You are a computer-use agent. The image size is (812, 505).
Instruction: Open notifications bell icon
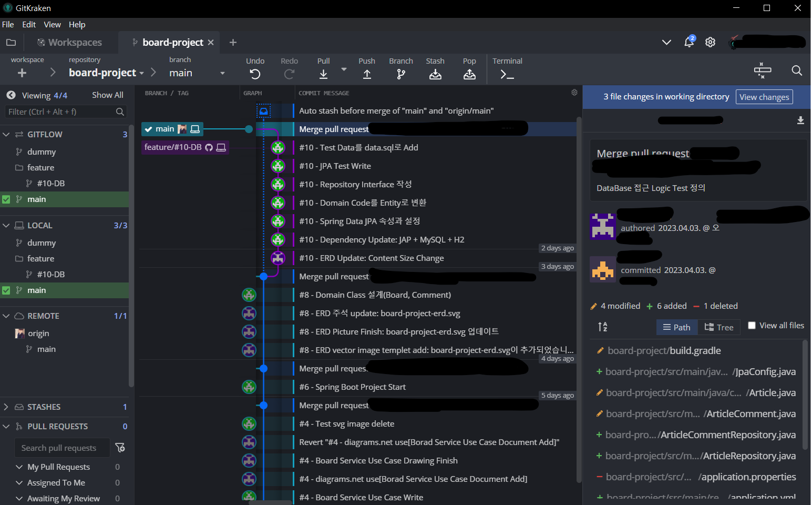click(x=689, y=42)
